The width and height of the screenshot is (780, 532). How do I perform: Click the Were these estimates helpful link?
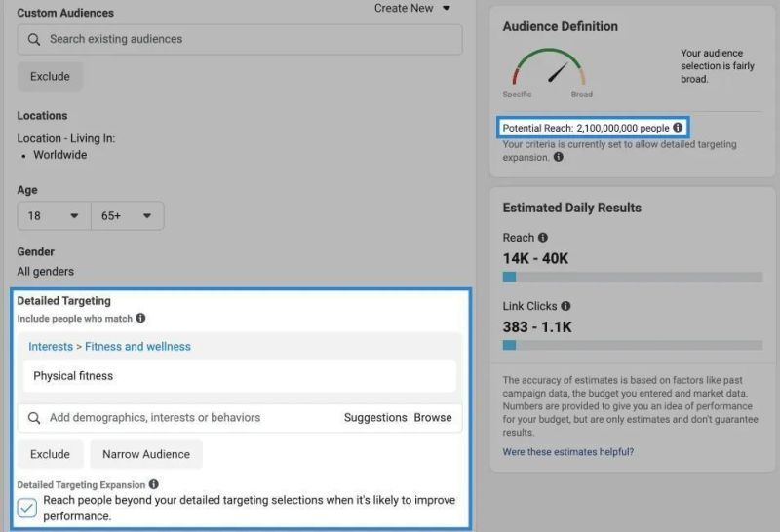point(568,452)
